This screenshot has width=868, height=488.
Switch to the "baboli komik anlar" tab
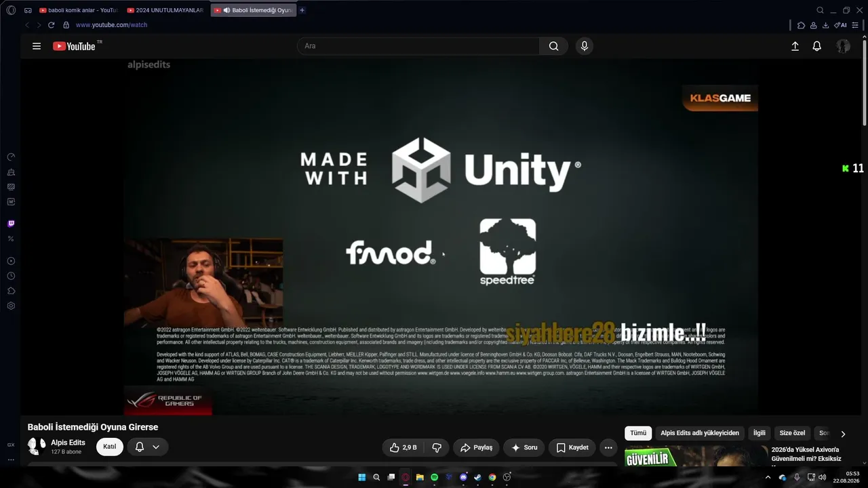coord(78,10)
